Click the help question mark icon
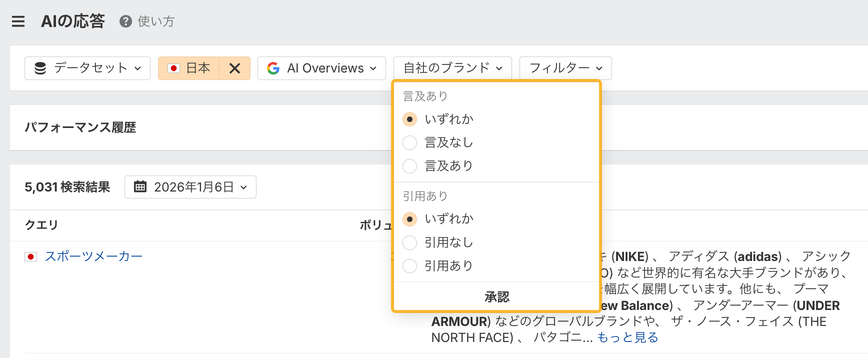The width and height of the screenshot is (868, 358). 125,21
